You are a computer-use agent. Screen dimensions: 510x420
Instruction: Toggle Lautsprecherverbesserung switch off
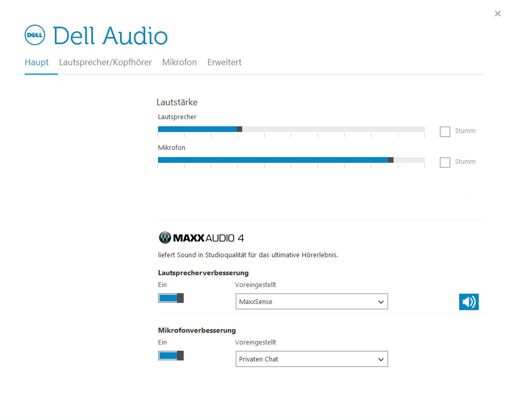[171, 298]
